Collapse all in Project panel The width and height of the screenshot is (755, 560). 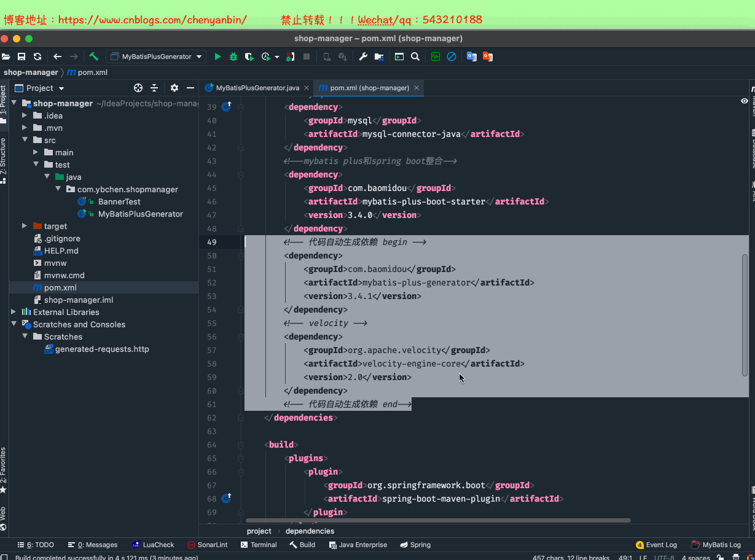(154, 88)
